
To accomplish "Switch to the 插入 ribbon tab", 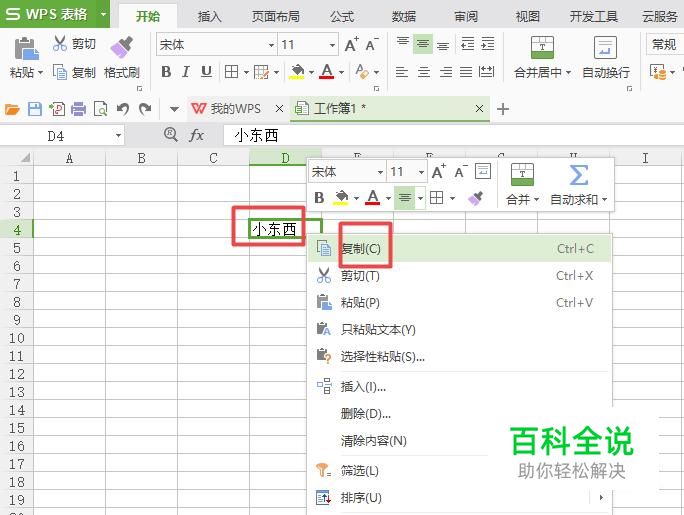I will coord(209,17).
